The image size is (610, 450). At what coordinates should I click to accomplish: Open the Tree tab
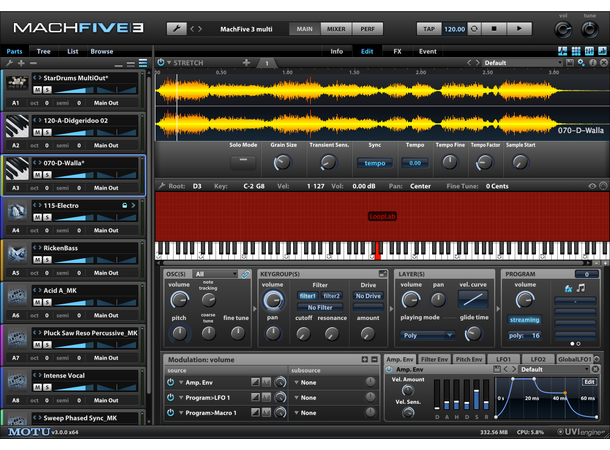click(x=43, y=51)
